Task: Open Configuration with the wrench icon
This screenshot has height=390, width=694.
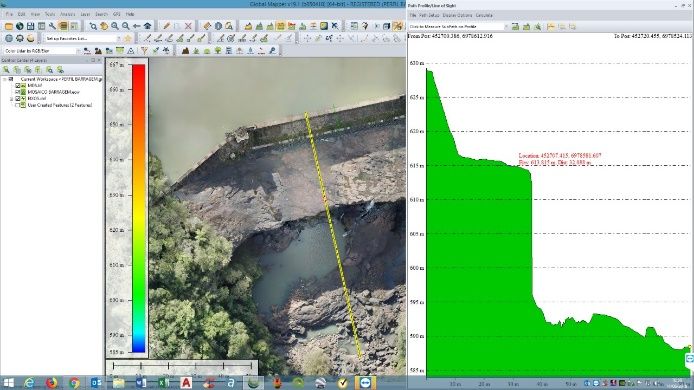Action: tap(52, 26)
